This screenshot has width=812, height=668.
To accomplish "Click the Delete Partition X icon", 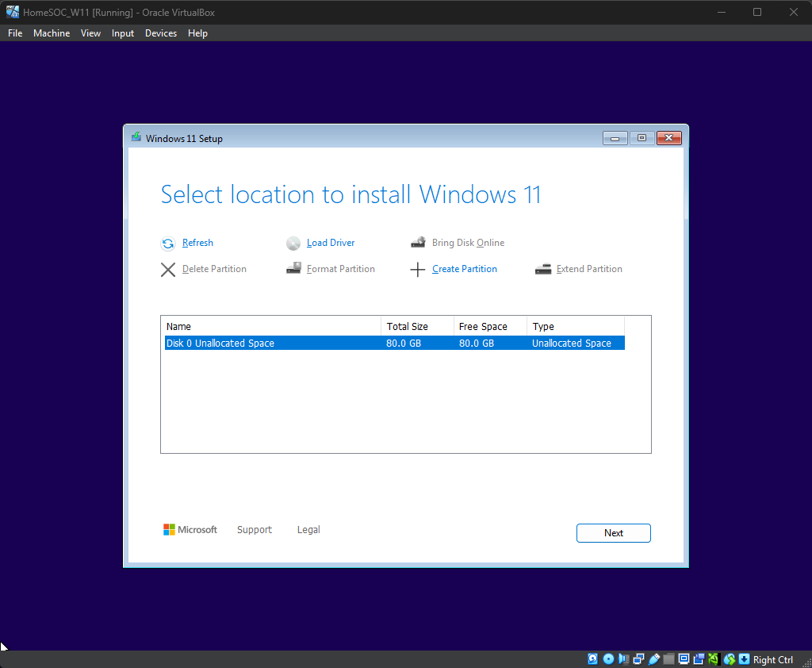I will coord(168,270).
